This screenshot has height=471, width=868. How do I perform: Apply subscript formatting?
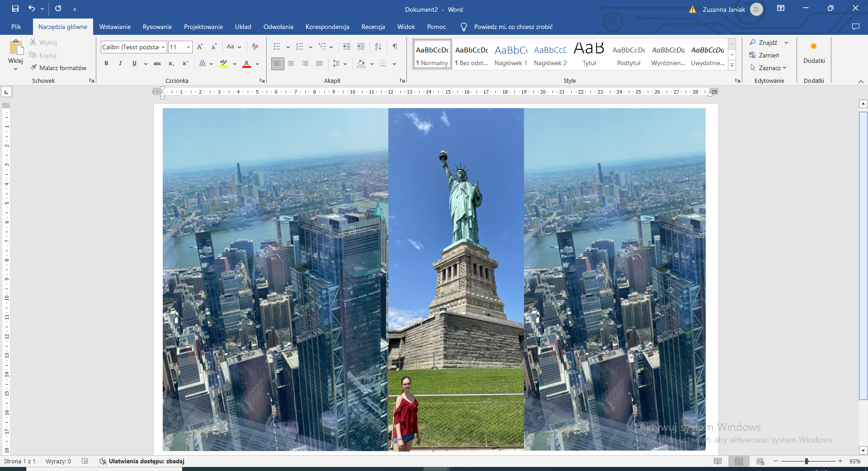pos(171,64)
